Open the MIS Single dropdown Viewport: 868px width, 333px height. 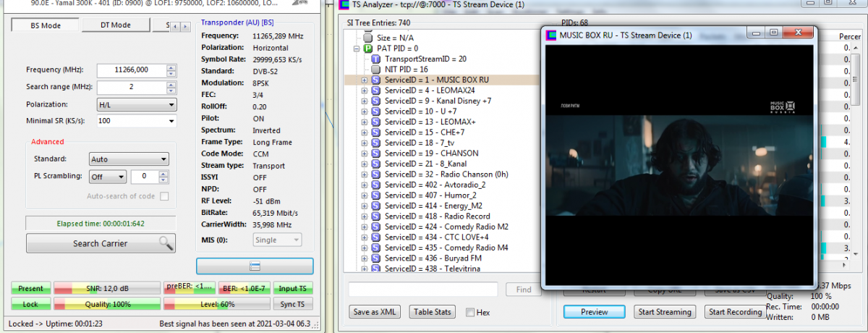(x=297, y=240)
